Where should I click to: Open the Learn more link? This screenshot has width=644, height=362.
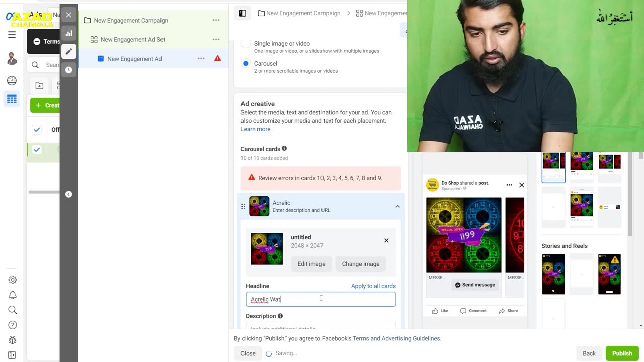tap(256, 129)
